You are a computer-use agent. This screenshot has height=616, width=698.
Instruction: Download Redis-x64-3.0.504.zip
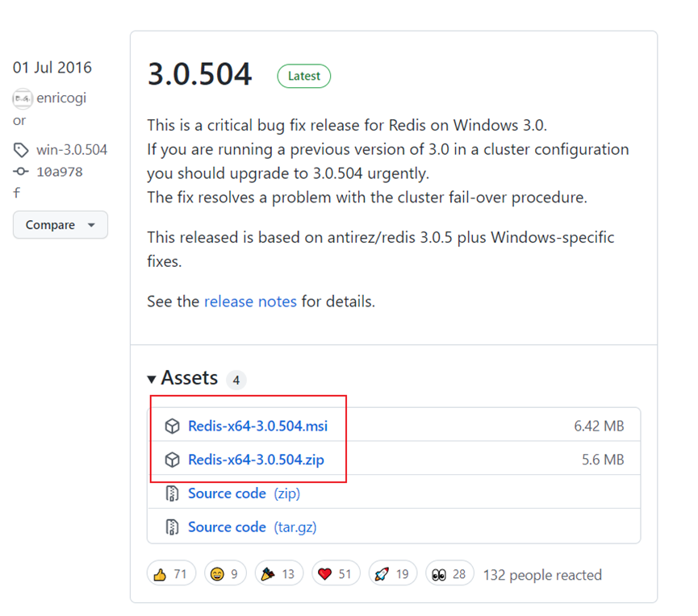click(x=256, y=460)
